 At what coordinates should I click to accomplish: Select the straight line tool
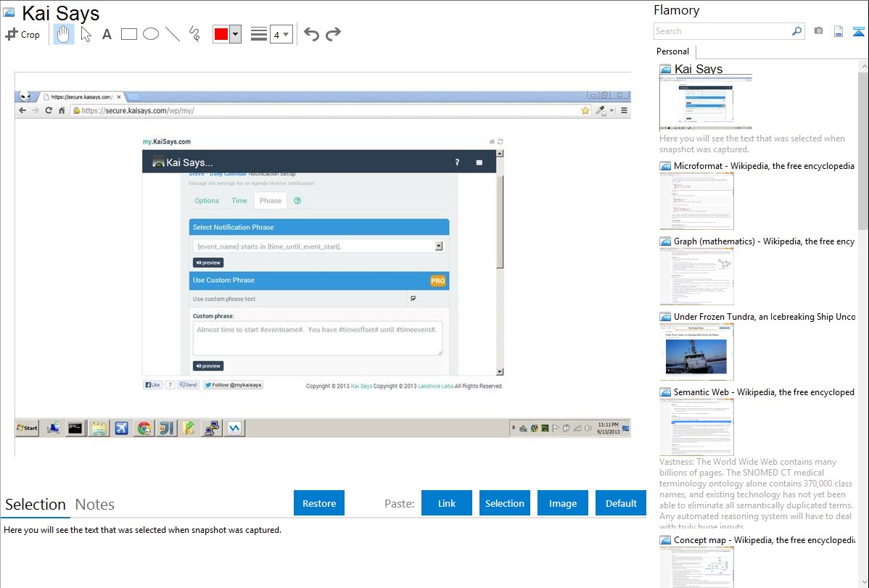click(173, 34)
